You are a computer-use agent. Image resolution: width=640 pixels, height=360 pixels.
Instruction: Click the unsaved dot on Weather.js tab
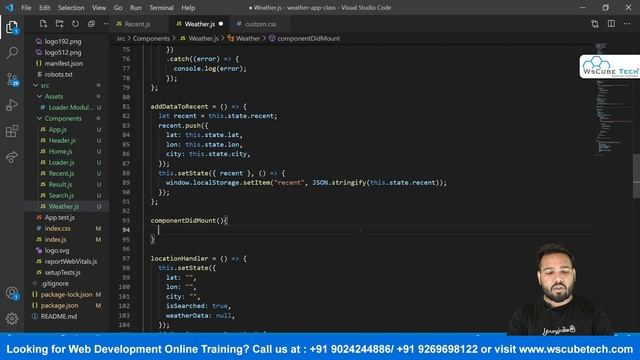[221, 24]
